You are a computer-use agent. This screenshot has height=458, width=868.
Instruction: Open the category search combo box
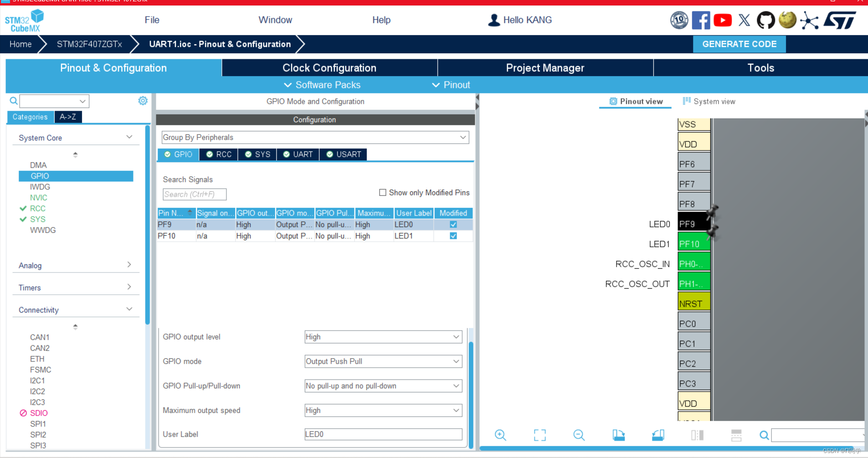[x=54, y=101]
